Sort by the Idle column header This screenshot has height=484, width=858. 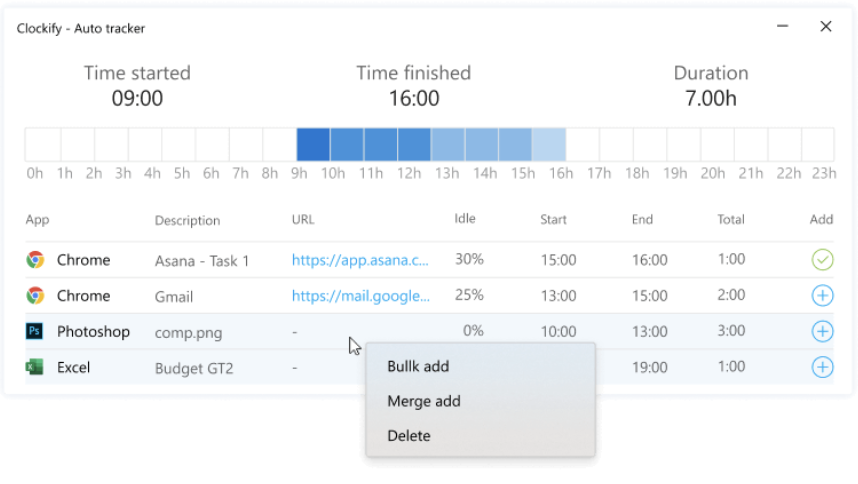tap(465, 219)
